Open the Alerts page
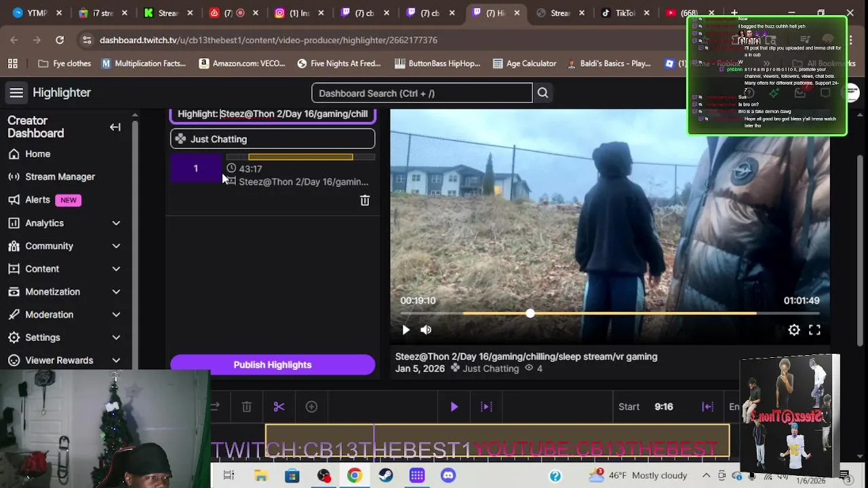Viewport: 868px width, 488px height. click(x=38, y=200)
